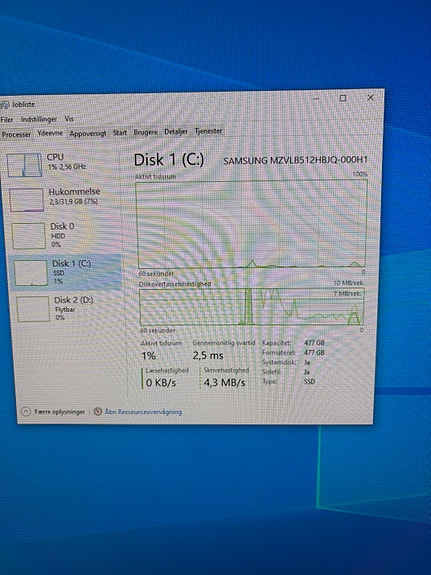Select Disk 0 HDD in sidebar
The height and width of the screenshot is (575, 431).
[x=61, y=235]
